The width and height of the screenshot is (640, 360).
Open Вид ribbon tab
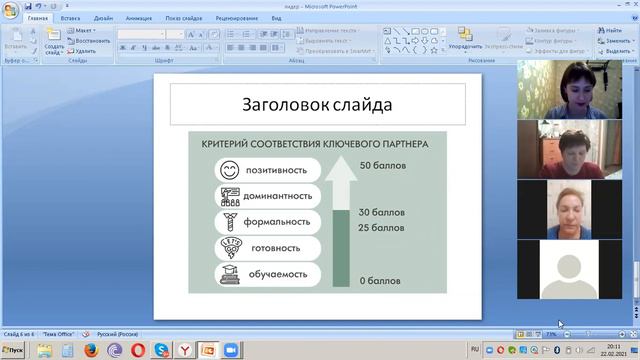pos(276,18)
